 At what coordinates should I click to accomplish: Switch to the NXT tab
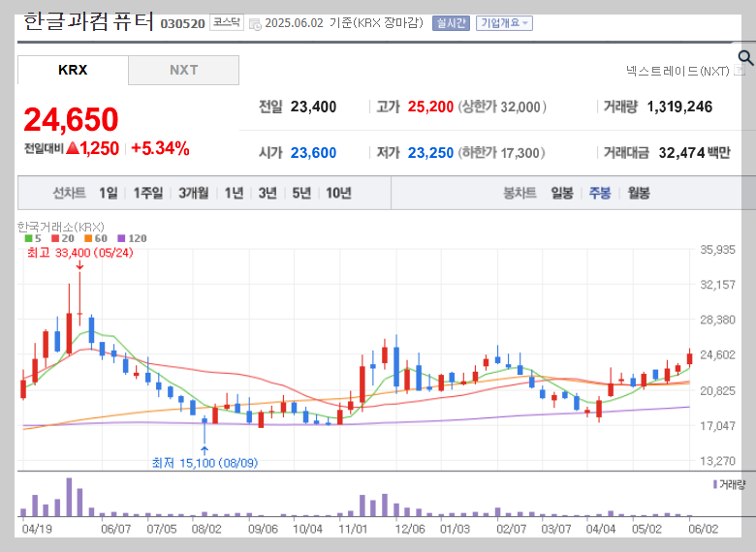[184, 70]
